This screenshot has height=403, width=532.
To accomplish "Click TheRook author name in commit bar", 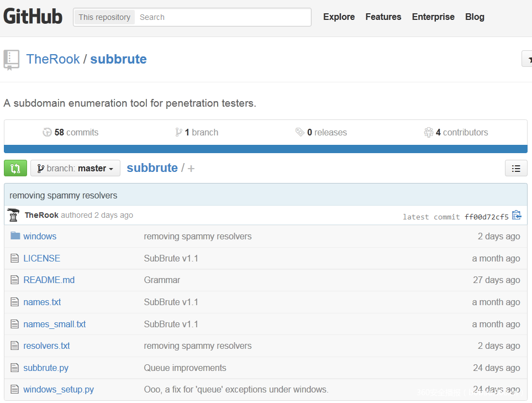I will point(41,215).
